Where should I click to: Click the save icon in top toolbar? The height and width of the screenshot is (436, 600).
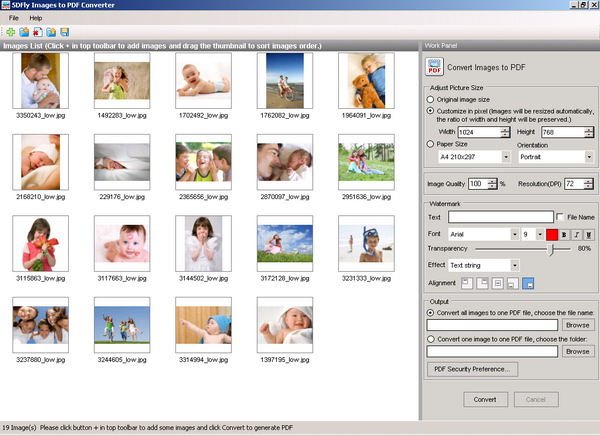click(x=64, y=32)
